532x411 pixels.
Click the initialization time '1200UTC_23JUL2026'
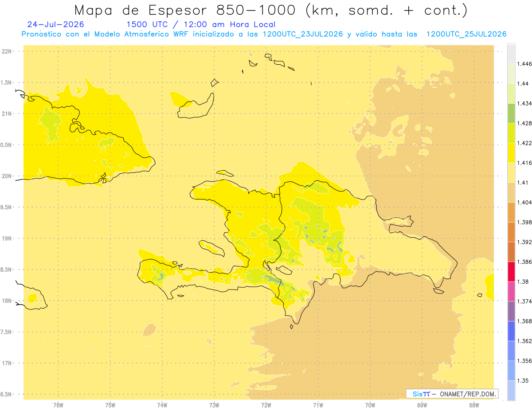(x=303, y=34)
